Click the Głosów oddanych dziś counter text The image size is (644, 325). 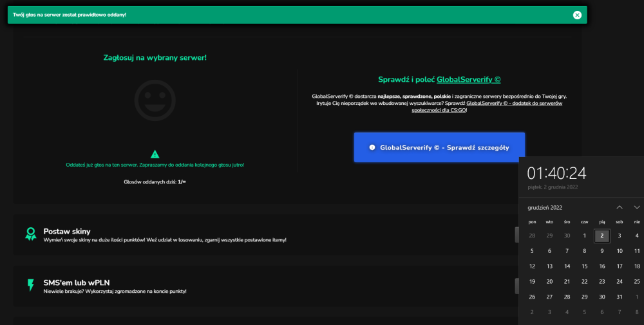point(155,181)
